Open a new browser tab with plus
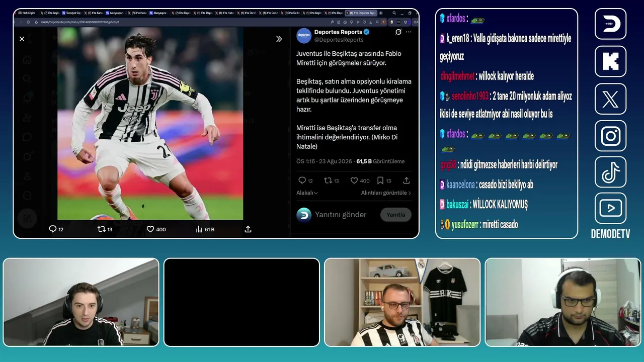The width and height of the screenshot is (644, 362). [x=381, y=13]
